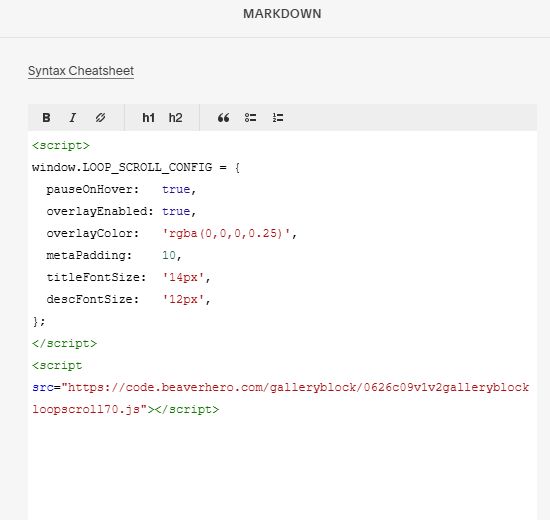Apply heading 1 with h1 button
The height and width of the screenshot is (520, 550).
[x=148, y=118]
